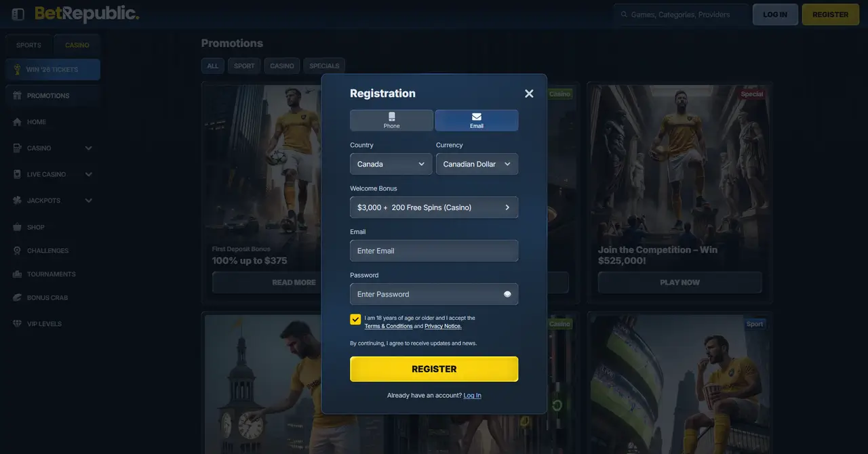Filter promotions by Casino

click(x=282, y=66)
